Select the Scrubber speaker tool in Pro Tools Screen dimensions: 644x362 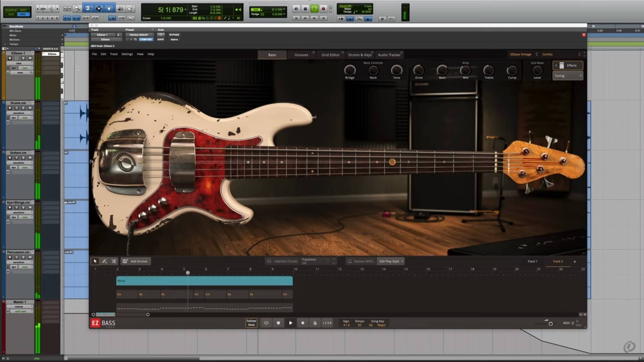(120, 8)
